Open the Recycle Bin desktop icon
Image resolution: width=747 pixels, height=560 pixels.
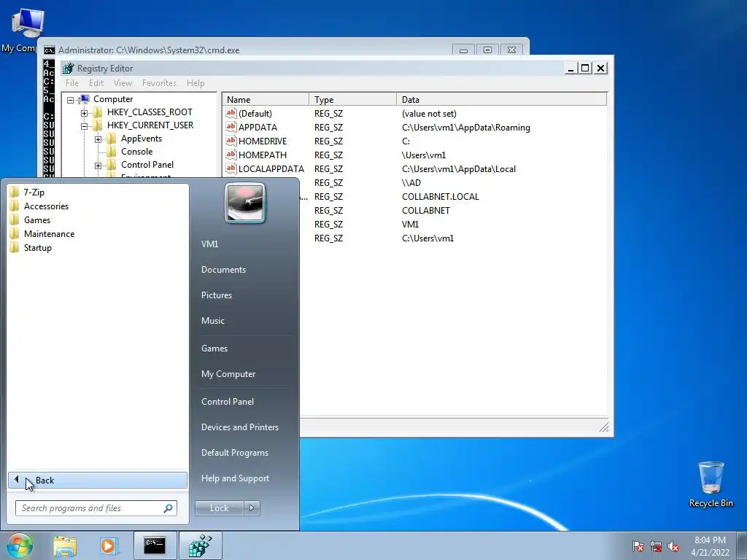tap(711, 484)
